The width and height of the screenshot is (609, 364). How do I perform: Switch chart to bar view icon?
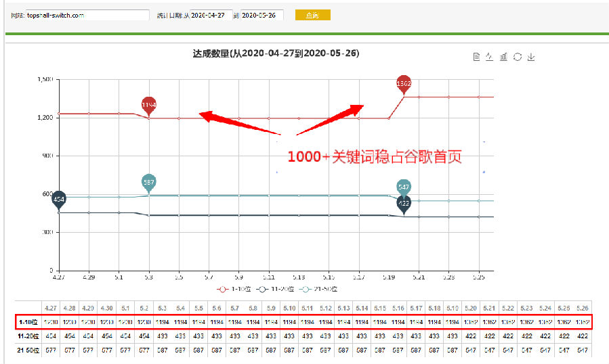(x=503, y=57)
